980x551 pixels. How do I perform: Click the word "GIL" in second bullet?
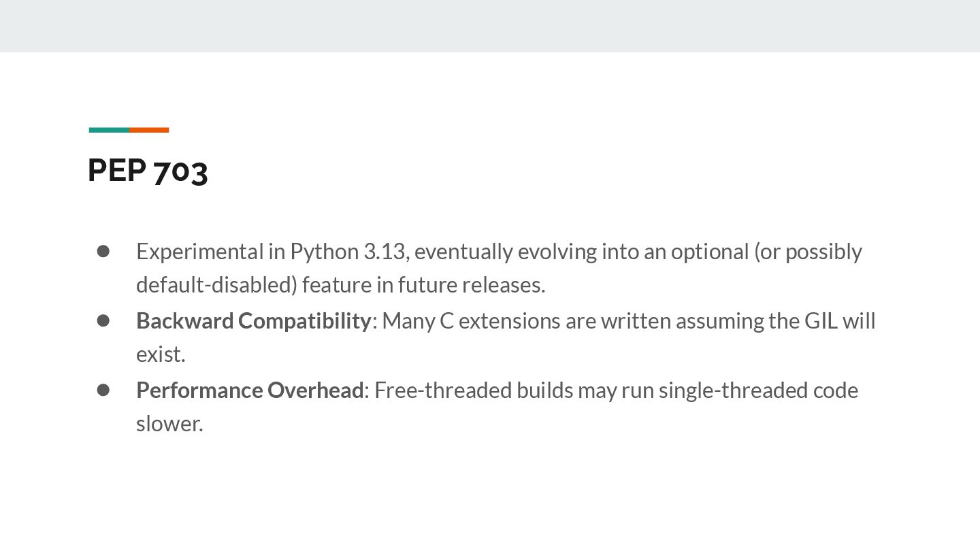pos(821,321)
